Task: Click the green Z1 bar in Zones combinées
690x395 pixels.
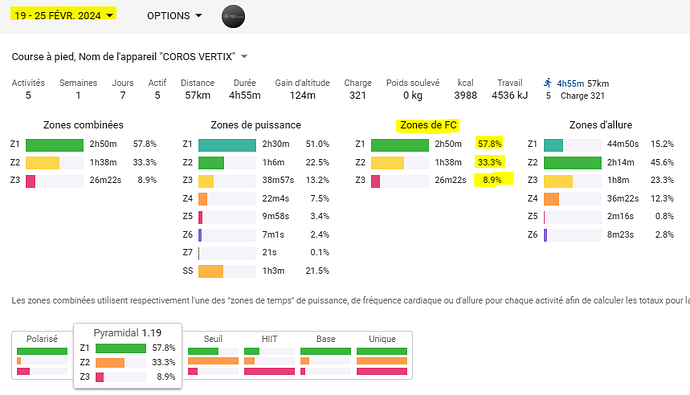Action: (55, 145)
